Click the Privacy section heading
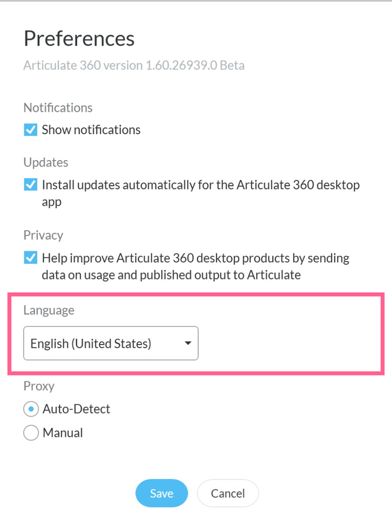This screenshot has width=392, height=532. click(x=43, y=235)
